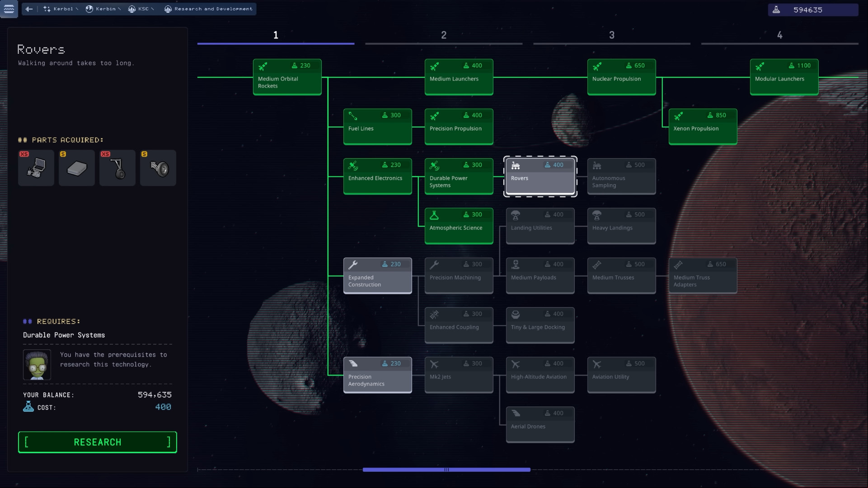Click the High-Altitude Aviation plane icon
Screen dimensions: 868x488
coord(516,364)
